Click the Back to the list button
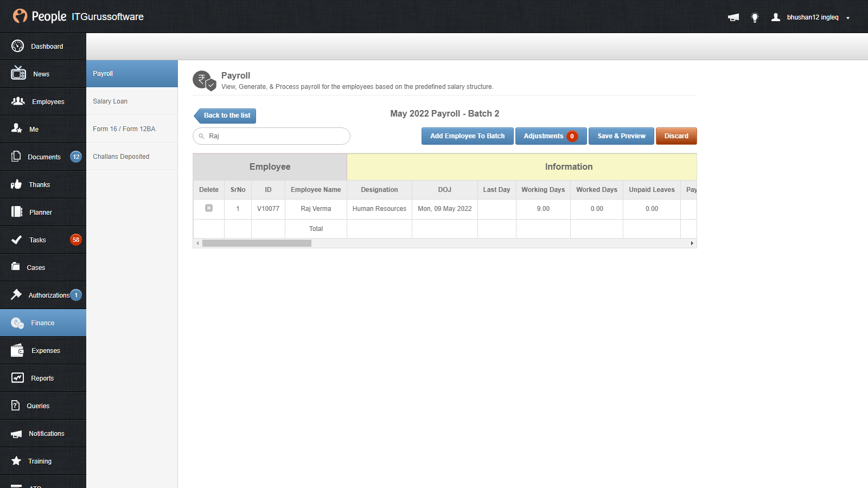The image size is (868, 488). [x=225, y=115]
